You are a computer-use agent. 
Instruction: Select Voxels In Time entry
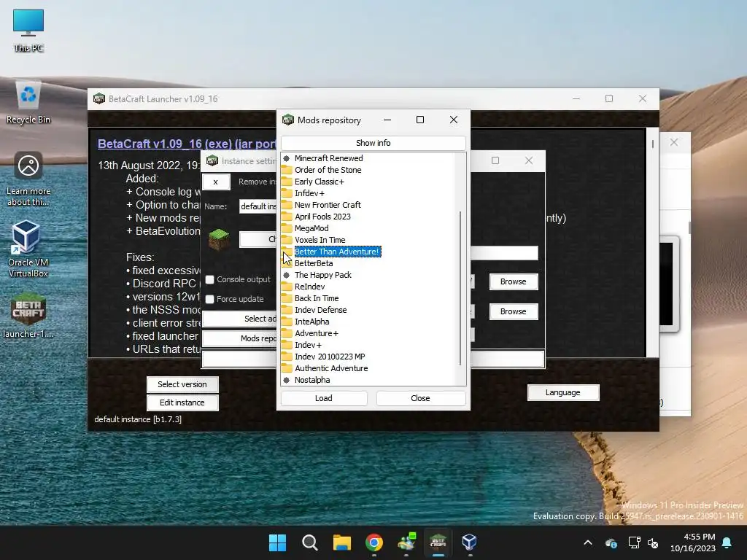coord(320,240)
